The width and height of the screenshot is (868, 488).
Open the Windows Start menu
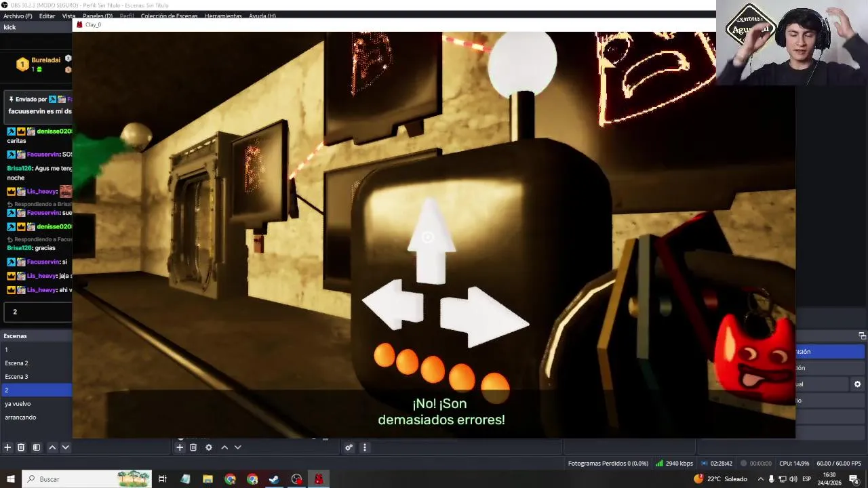coord(10,479)
